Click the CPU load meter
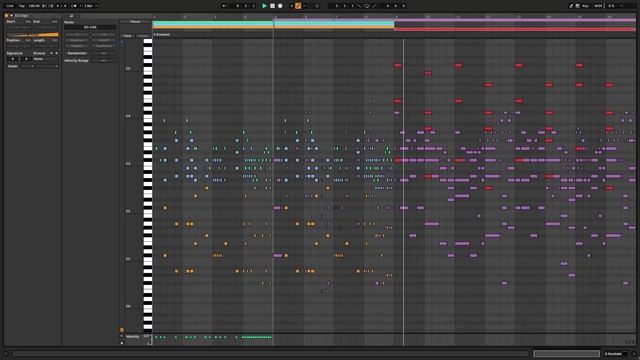This screenshot has height=360, width=640. [611, 6]
